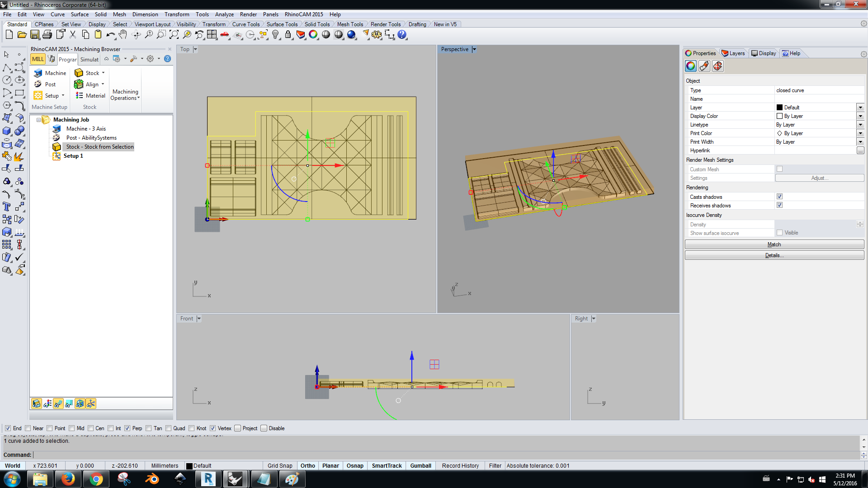Image resolution: width=868 pixels, height=488 pixels.
Task: Click the Lock objects padlock icon
Action: point(288,34)
